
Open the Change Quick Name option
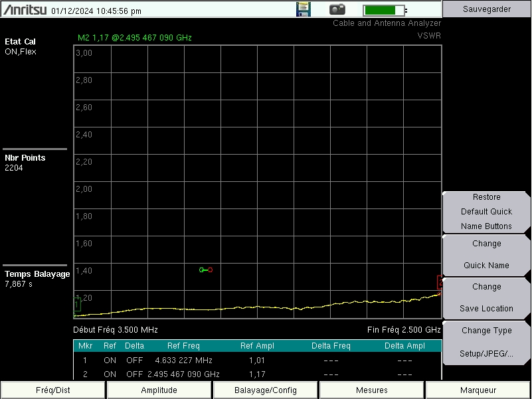coord(486,254)
